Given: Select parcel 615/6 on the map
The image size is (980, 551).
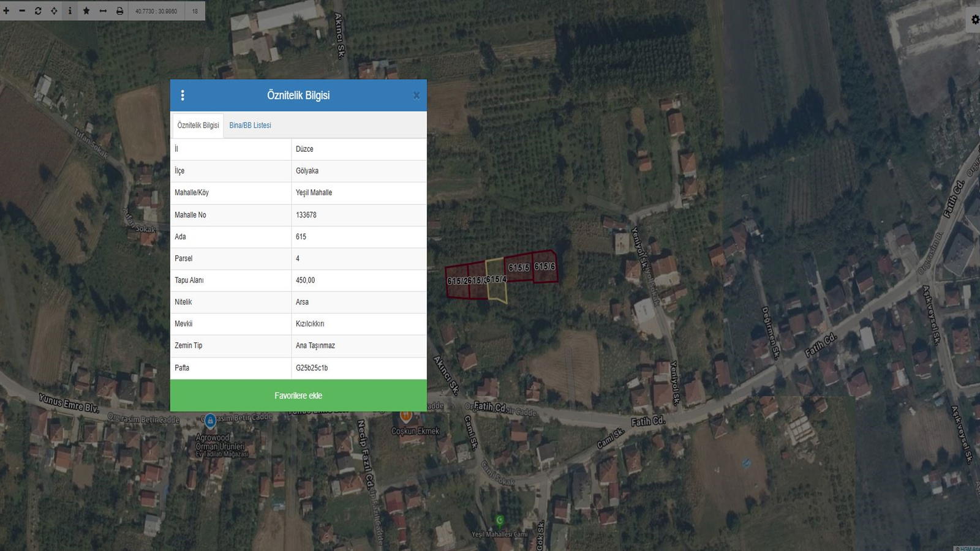Looking at the screenshot, I should click(545, 266).
